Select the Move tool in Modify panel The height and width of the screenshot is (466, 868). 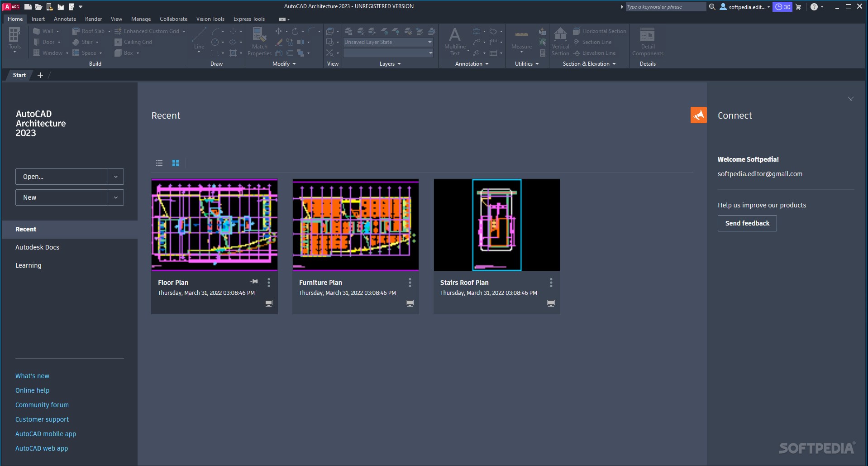click(278, 31)
